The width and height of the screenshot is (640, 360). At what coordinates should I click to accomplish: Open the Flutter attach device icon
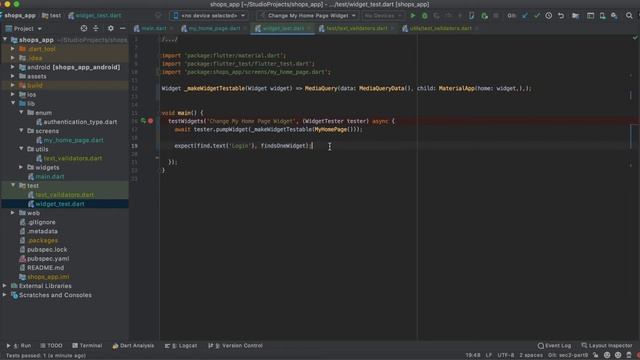point(471,16)
